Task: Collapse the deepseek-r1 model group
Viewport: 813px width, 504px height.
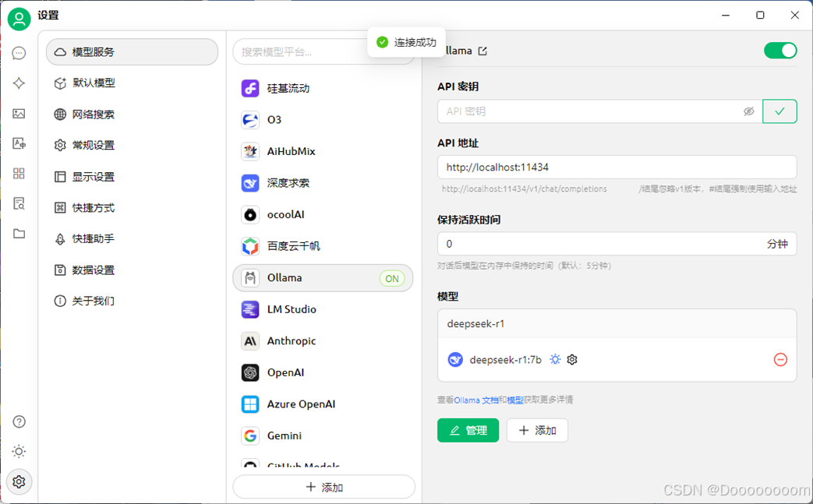Action: tap(617, 324)
